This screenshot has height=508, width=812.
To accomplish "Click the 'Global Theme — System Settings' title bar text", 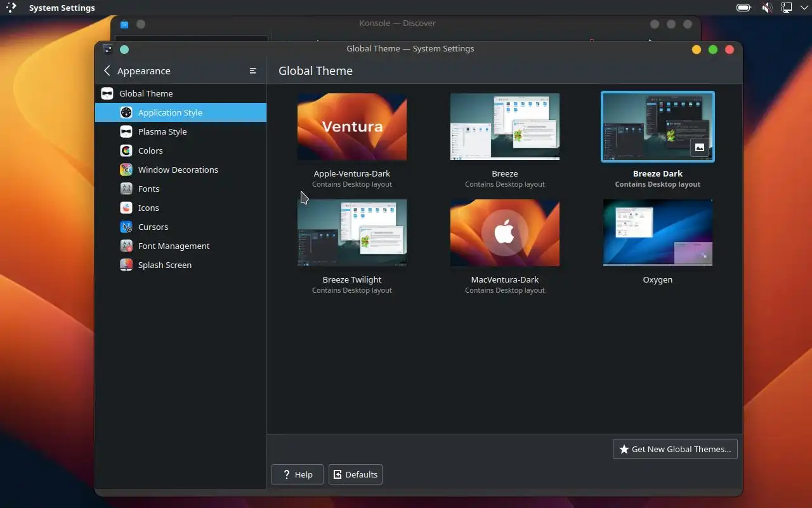I will pos(410,49).
